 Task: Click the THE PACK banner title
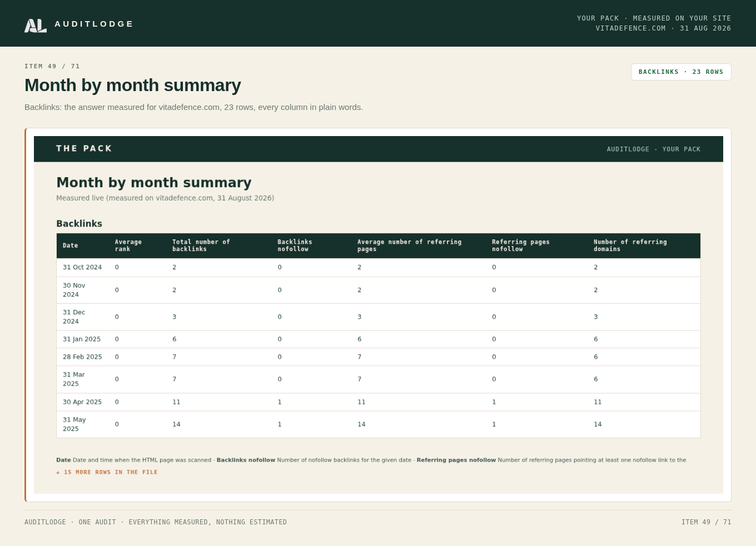coord(84,148)
